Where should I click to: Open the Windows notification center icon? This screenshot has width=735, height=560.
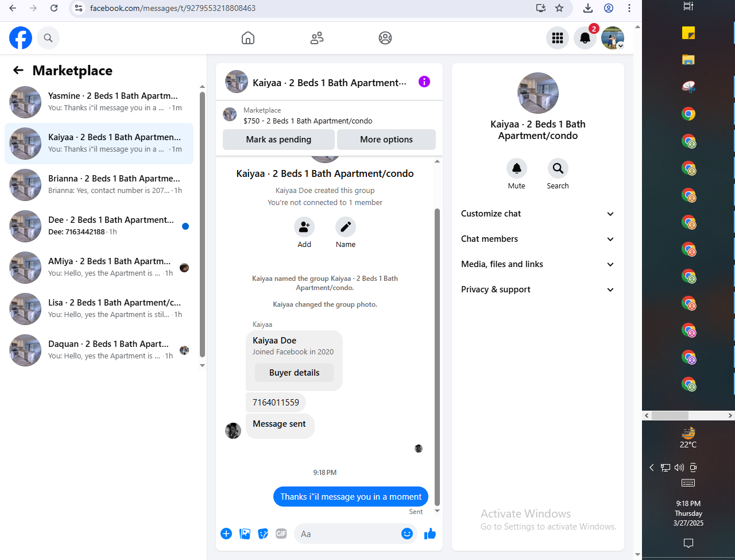coord(688,543)
